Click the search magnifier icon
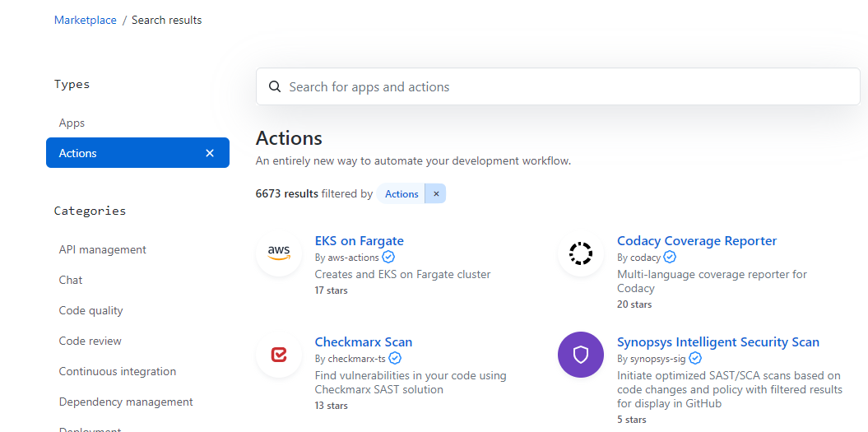This screenshot has width=868, height=432. tap(275, 86)
